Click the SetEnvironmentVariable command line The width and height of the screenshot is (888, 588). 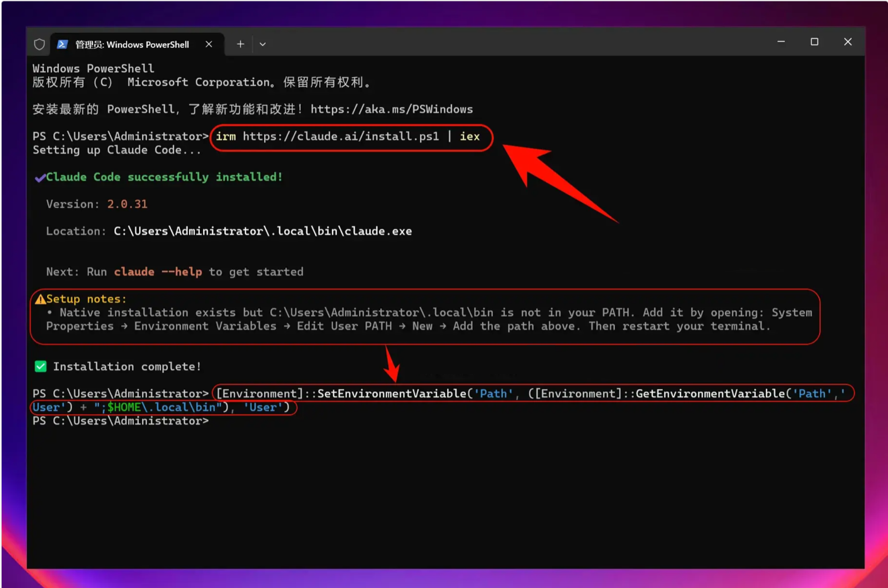(x=438, y=401)
